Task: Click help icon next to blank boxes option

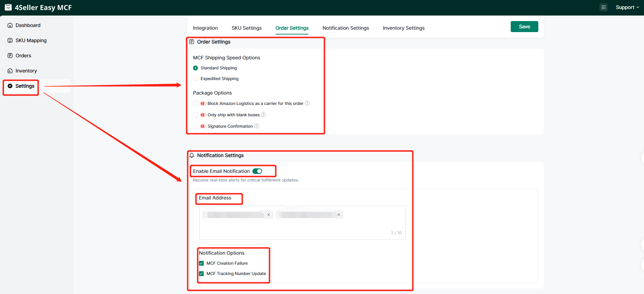Action: (x=263, y=115)
